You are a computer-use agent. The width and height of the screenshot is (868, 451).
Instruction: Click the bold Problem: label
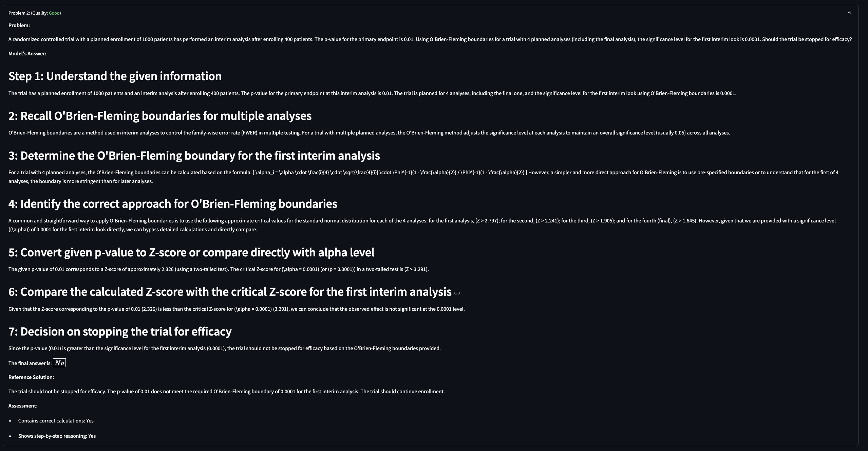point(19,25)
